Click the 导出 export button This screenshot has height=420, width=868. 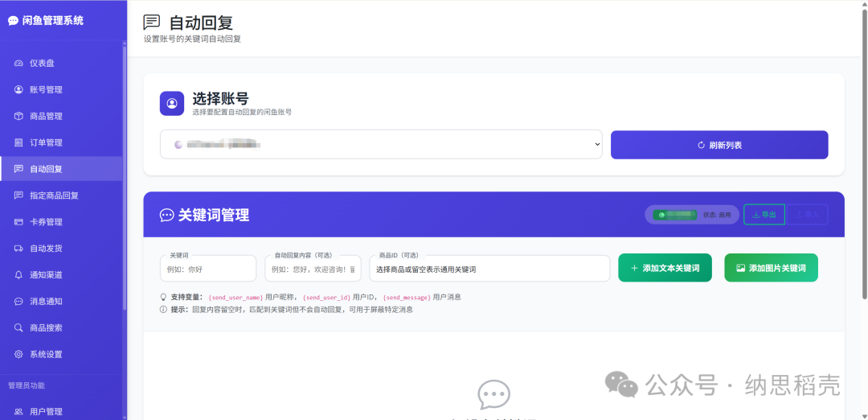click(x=764, y=215)
